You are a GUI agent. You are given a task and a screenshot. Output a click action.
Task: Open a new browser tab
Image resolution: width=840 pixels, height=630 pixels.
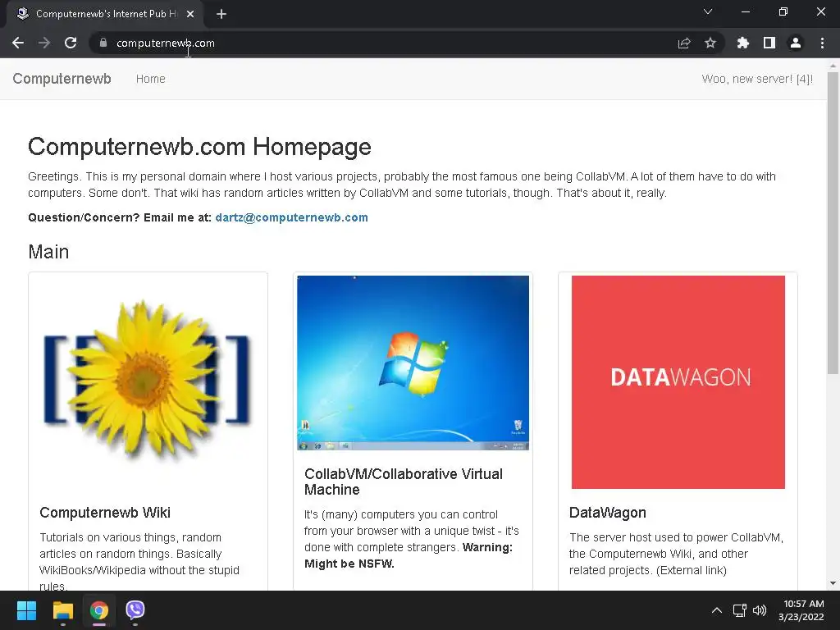coord(221,14)
